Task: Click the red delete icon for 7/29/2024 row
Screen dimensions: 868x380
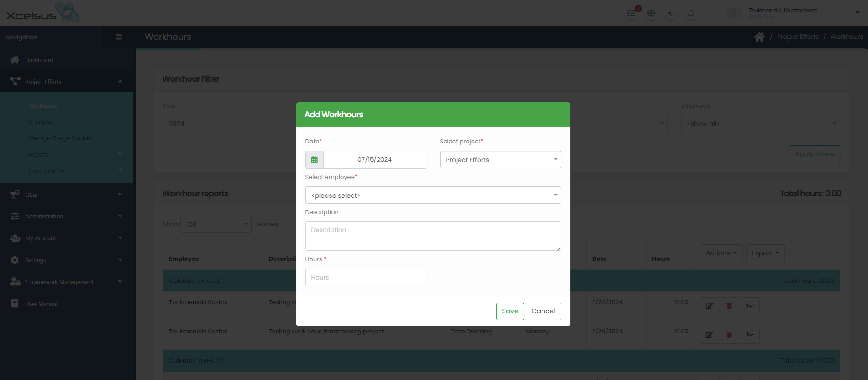Action: point(729,306)
